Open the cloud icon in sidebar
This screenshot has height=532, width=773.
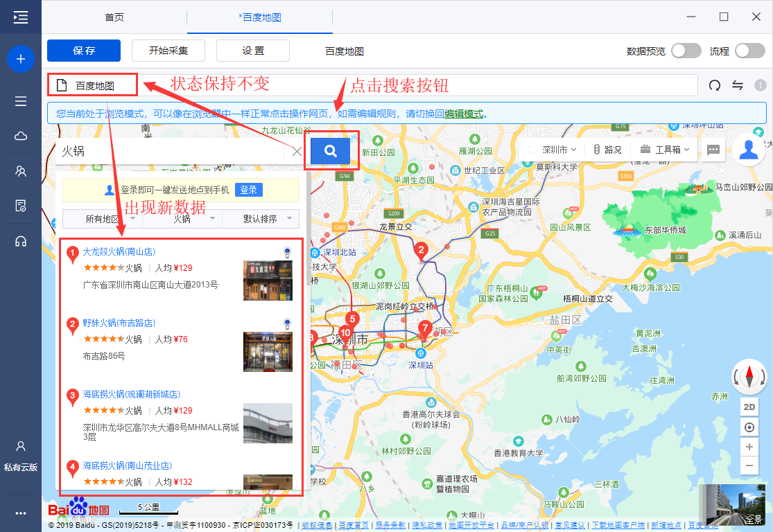pos(21,136)
